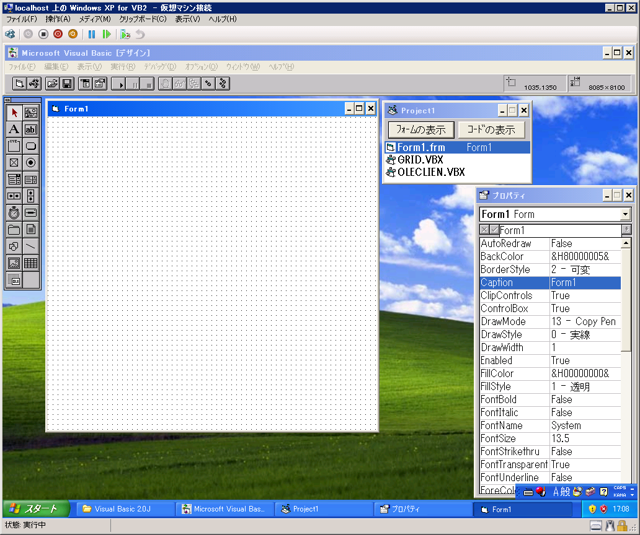
Task: Click the property value edit field showing Form1
Action: [560, 230]
